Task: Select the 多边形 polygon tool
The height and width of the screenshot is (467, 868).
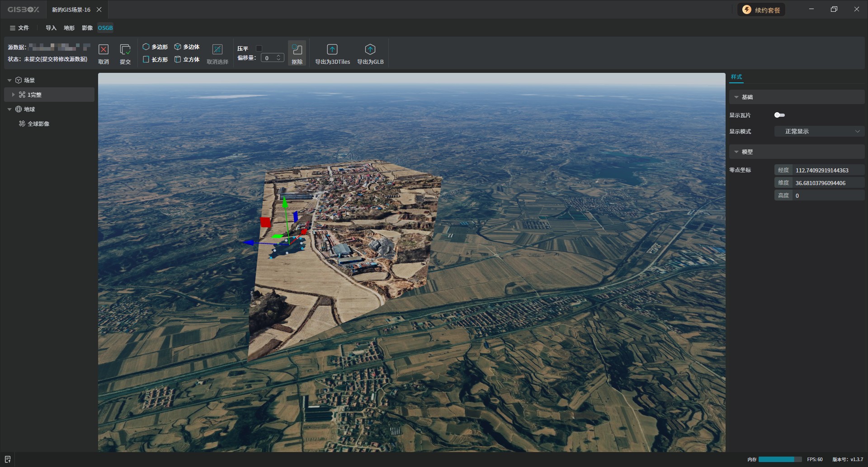Action: pos(155,47)
